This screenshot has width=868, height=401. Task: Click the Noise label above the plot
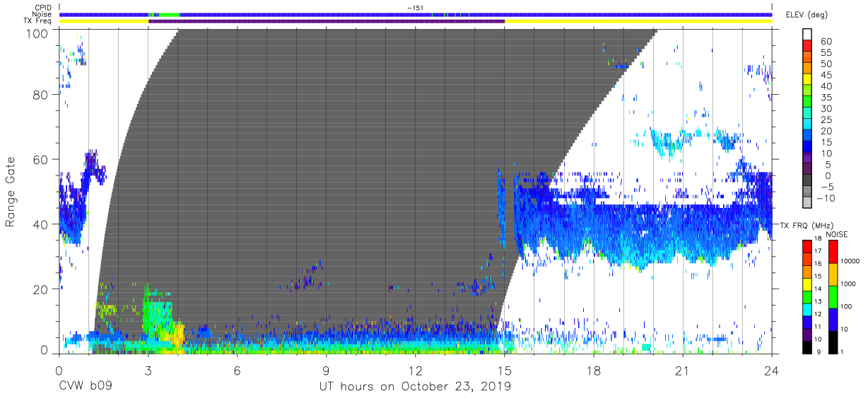point(42,14)
